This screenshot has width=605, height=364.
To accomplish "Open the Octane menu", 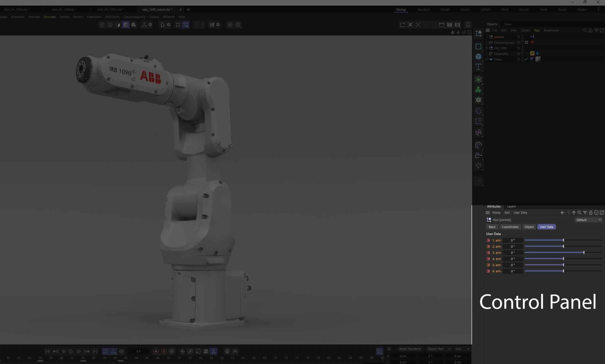I will 154,17.
